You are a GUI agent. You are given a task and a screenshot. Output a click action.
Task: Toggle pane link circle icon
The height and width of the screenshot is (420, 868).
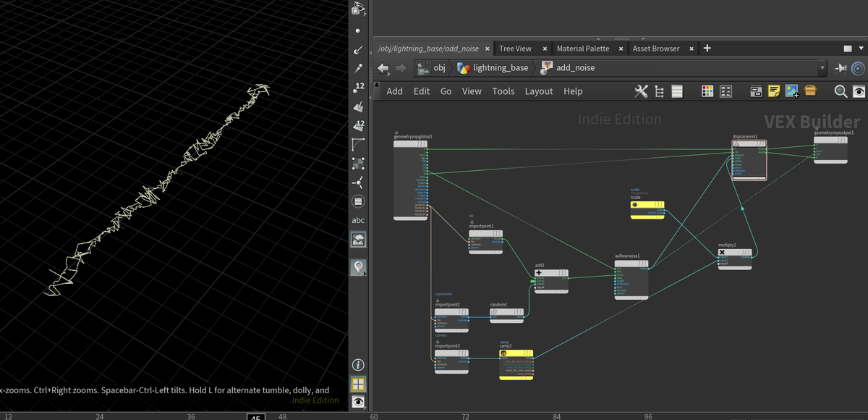click(x=859, y=68)
